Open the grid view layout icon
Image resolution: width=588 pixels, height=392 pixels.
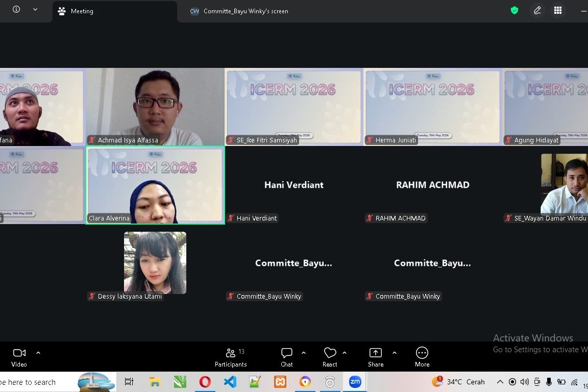point(558,11)
